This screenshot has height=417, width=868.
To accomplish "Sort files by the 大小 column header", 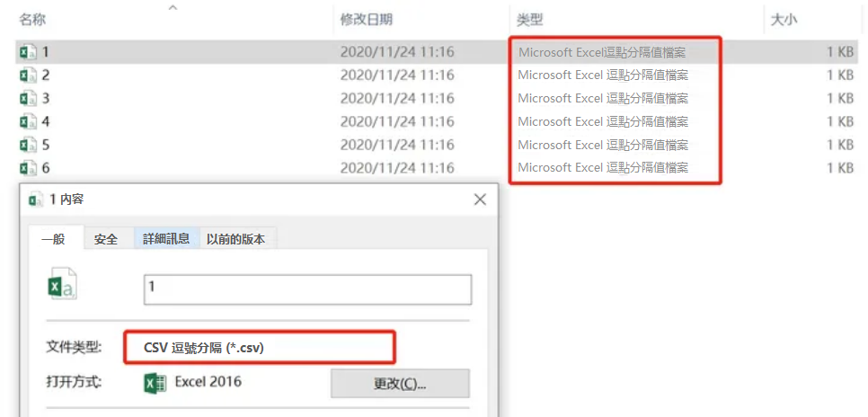I will [784, 20].
